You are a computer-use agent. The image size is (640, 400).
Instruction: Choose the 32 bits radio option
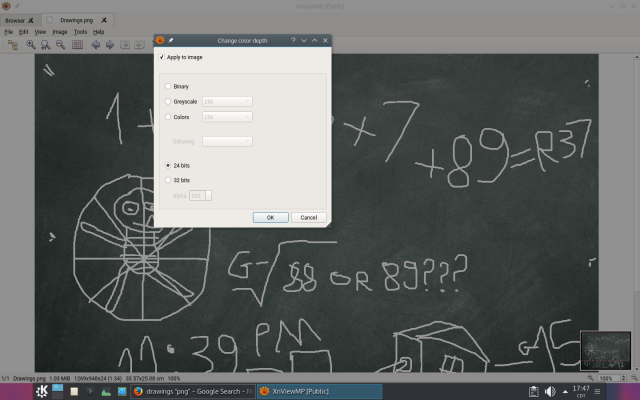[x=168, y=180]
